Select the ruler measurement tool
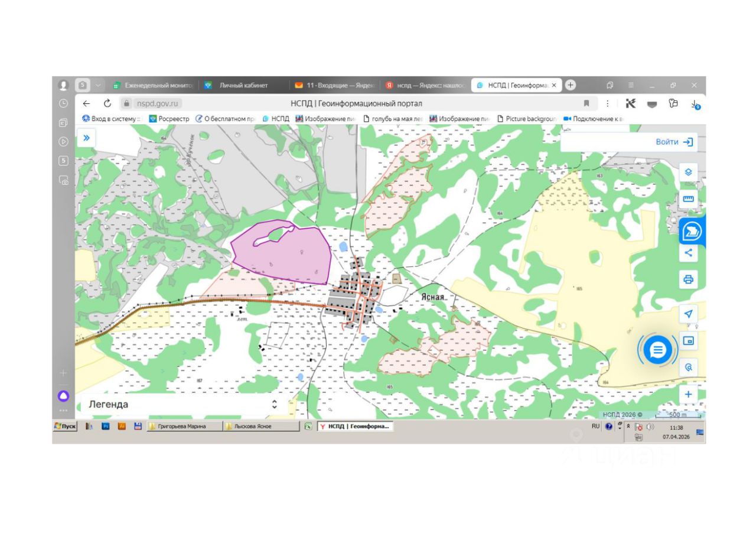This screenshot has width=756, height=534. (688, 198)
